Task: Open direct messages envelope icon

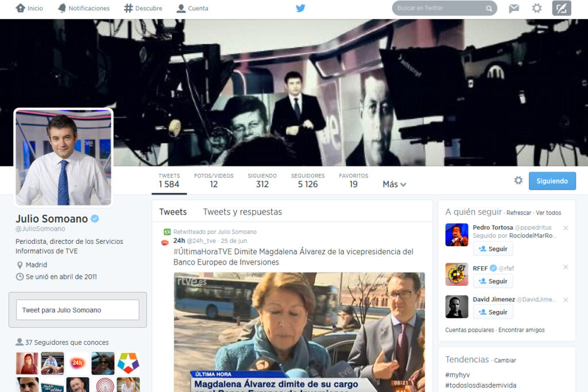Action: coord(514,8)
